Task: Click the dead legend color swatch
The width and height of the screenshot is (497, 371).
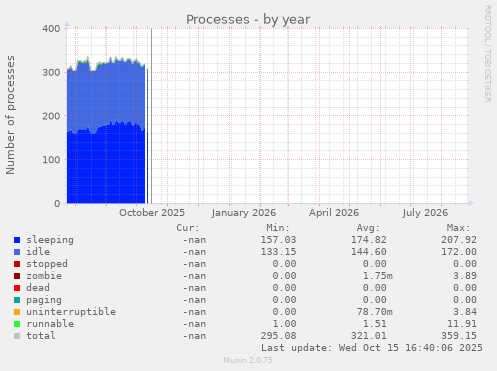Action: [17, 288]
